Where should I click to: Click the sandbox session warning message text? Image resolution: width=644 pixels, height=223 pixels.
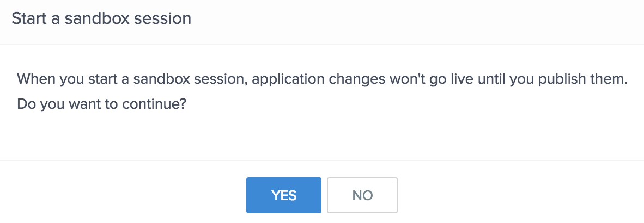coord(323,80)
